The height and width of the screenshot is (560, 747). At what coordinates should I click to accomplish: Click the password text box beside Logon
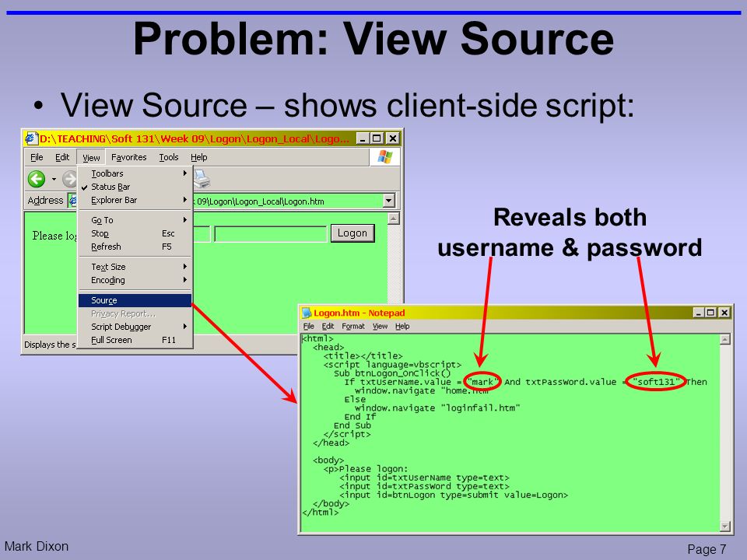(271, 234)
